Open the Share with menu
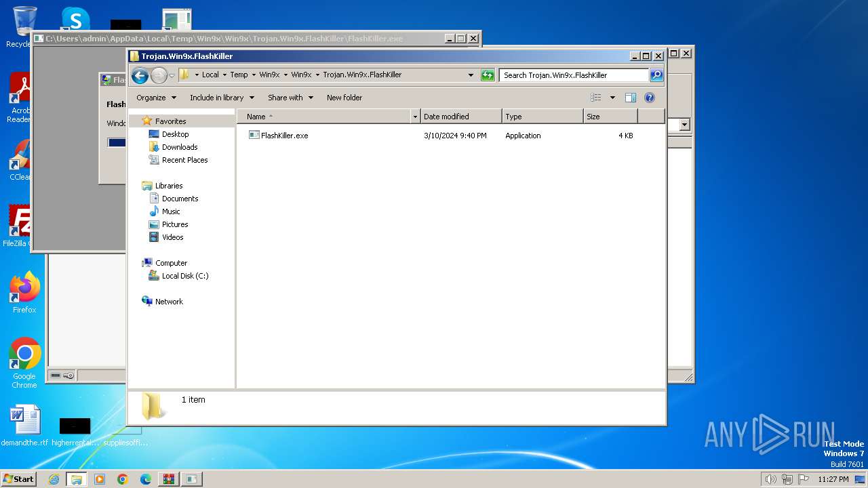 pos(290,98)
